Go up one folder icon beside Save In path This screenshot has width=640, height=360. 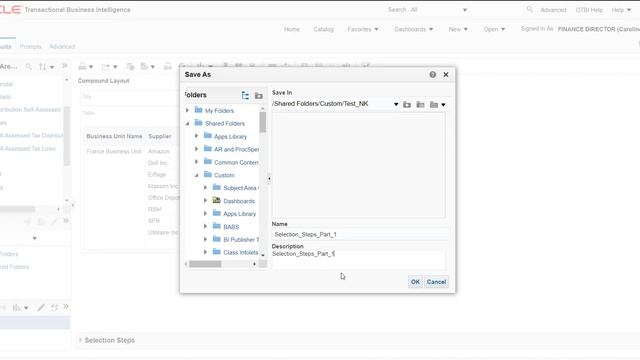click(x=407, y=105)
